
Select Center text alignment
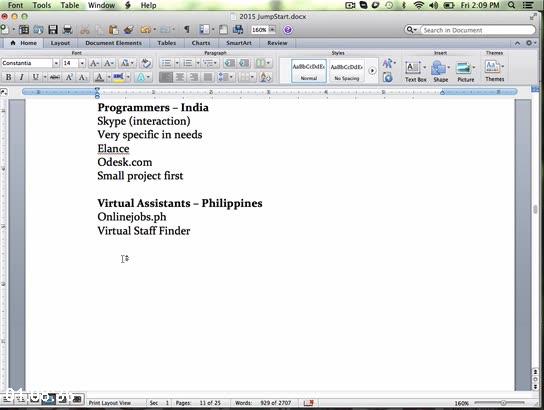tap(180, 77)
